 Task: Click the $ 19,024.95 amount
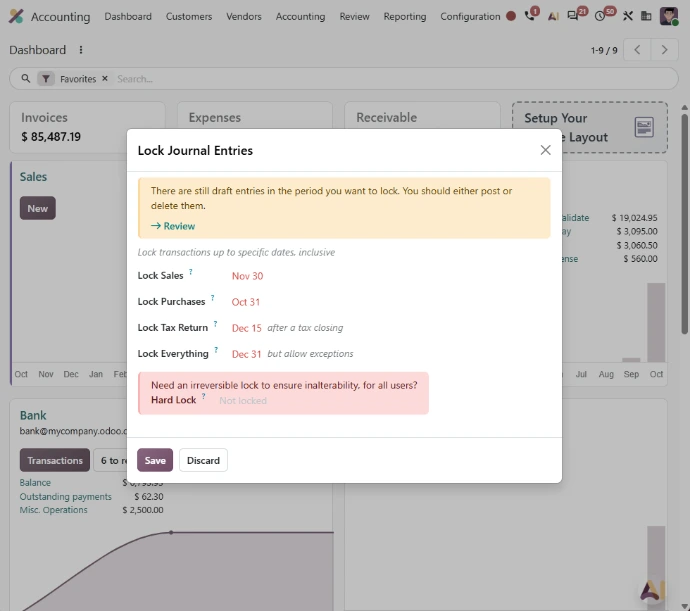pyautogui.click(x=634, y=217)
